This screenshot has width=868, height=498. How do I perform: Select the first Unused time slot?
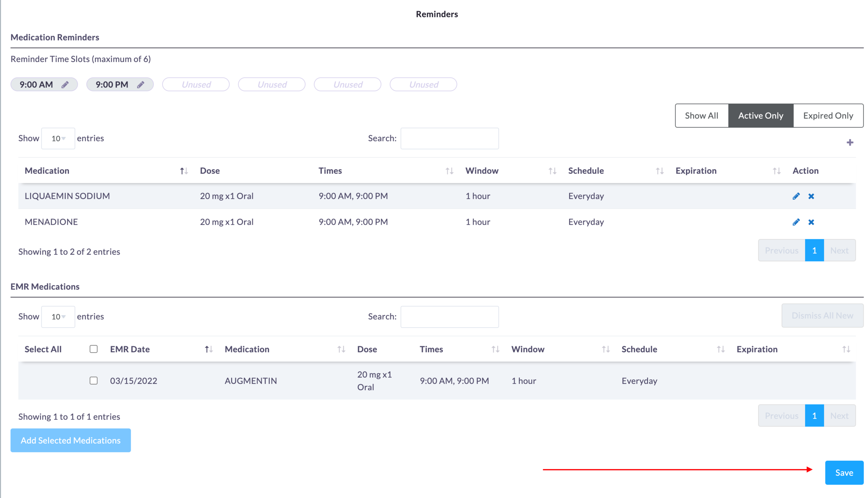pos(196,84)
